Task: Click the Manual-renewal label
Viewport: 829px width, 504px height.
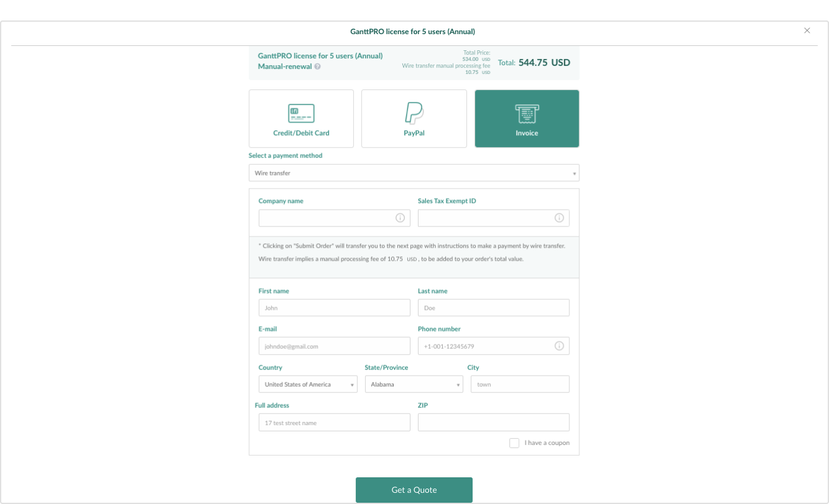Action: pos(284,66)
